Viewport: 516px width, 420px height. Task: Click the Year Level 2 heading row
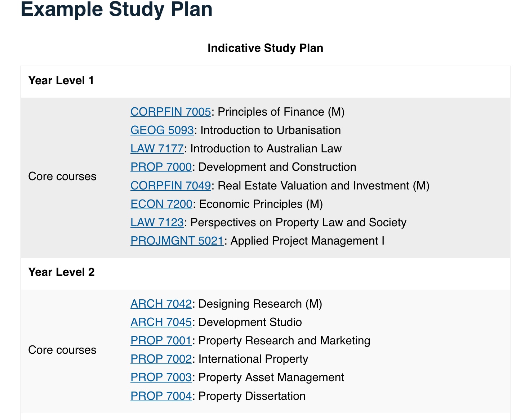pos(266,272)
